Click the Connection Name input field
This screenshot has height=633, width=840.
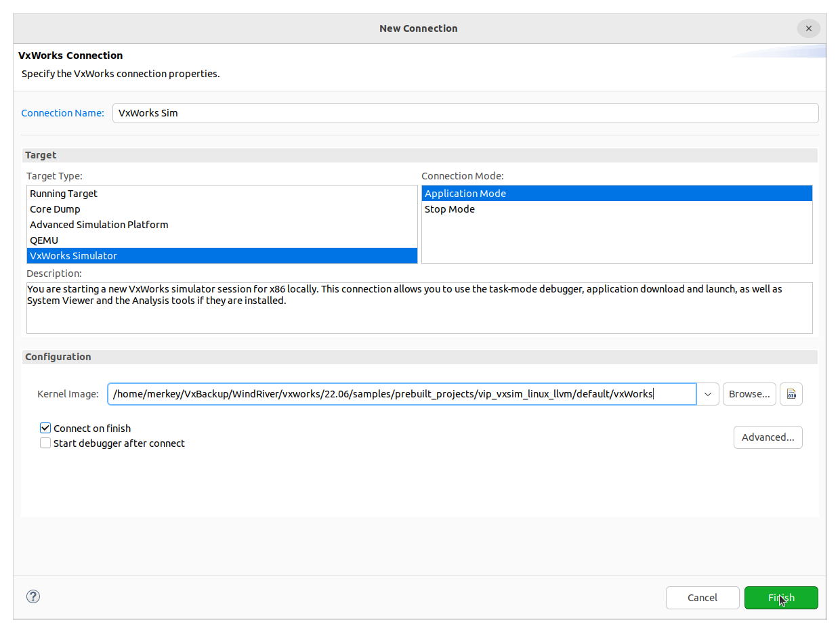tap(465, 113)
